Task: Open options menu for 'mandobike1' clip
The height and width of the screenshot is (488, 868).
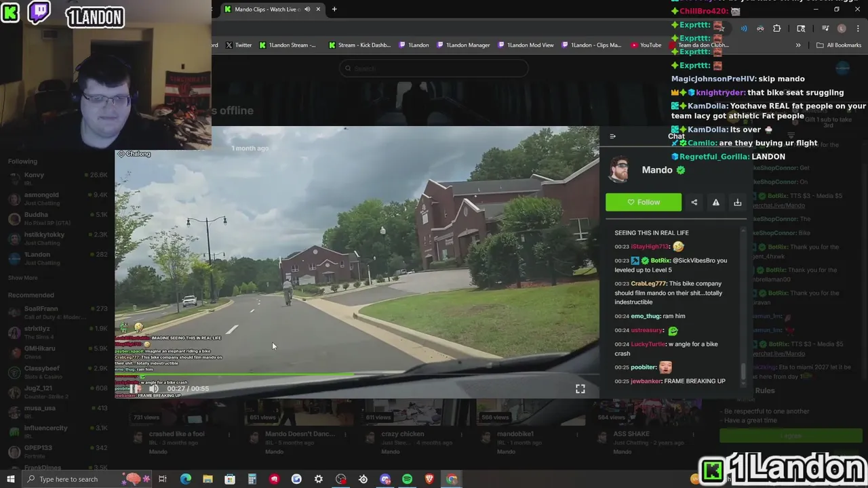Action: click(x=577, y=434)
